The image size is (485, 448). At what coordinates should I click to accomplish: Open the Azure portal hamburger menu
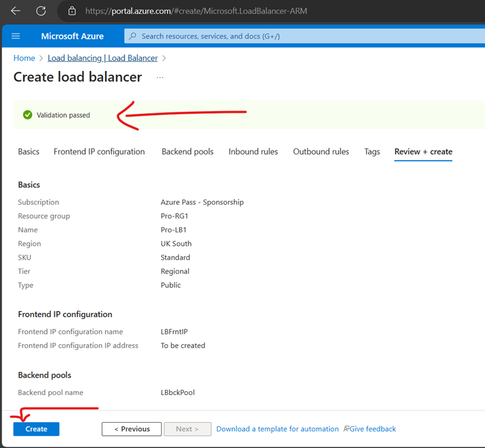tap(16, 36)
